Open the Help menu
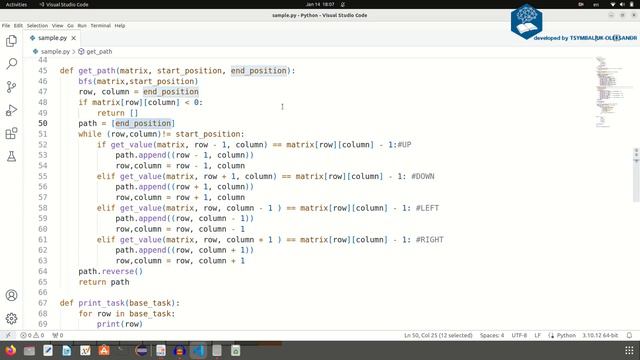Screen dimensions: 640x360 pyautogui.click(x=120, y=25)
